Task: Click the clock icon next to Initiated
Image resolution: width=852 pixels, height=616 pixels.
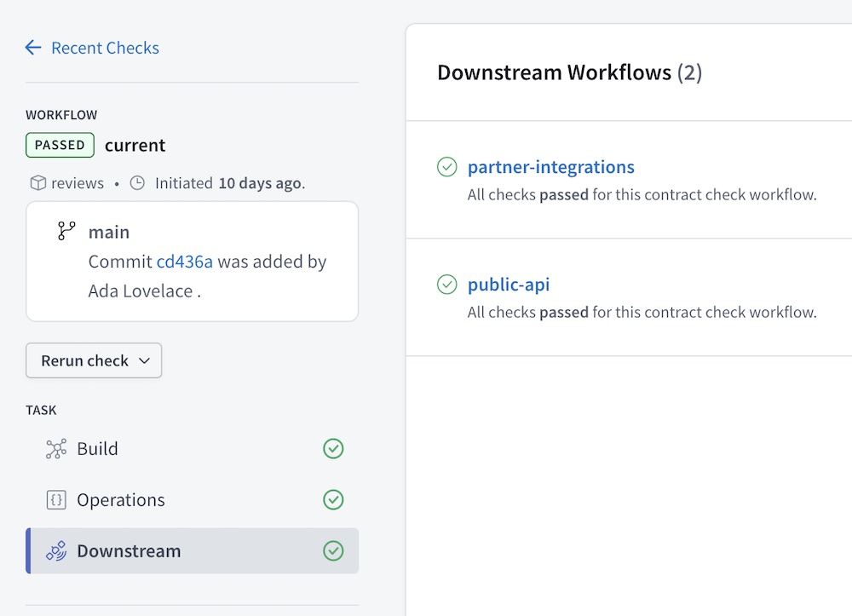Action: (137, 182)
